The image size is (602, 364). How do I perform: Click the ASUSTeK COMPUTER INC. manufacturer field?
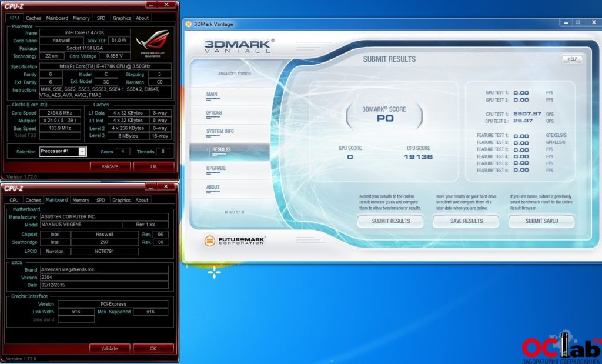tap(104, 217)
